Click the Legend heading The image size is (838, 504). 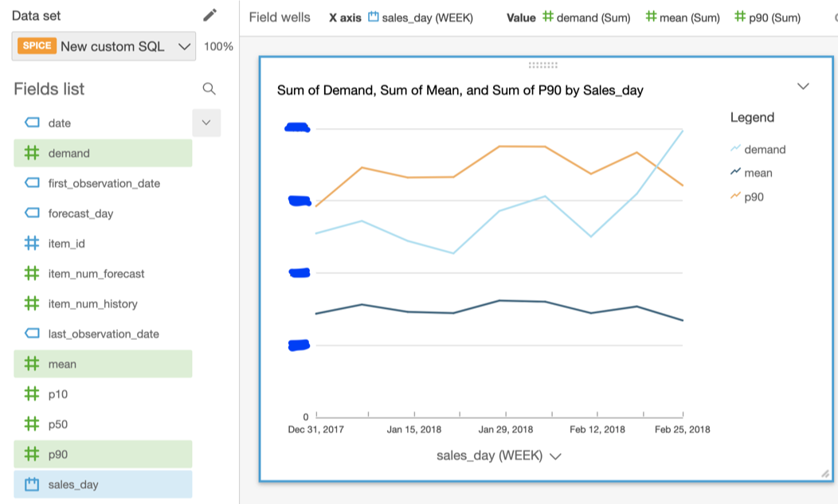[752, 118]
